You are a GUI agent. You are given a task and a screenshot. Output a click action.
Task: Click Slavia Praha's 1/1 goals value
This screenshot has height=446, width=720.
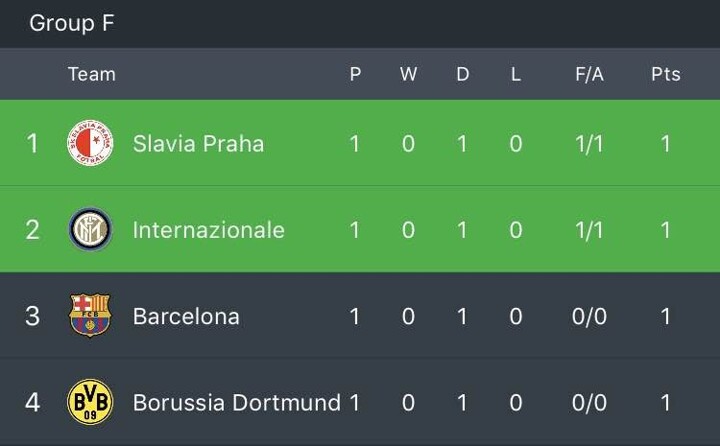[x=589, y=143]
